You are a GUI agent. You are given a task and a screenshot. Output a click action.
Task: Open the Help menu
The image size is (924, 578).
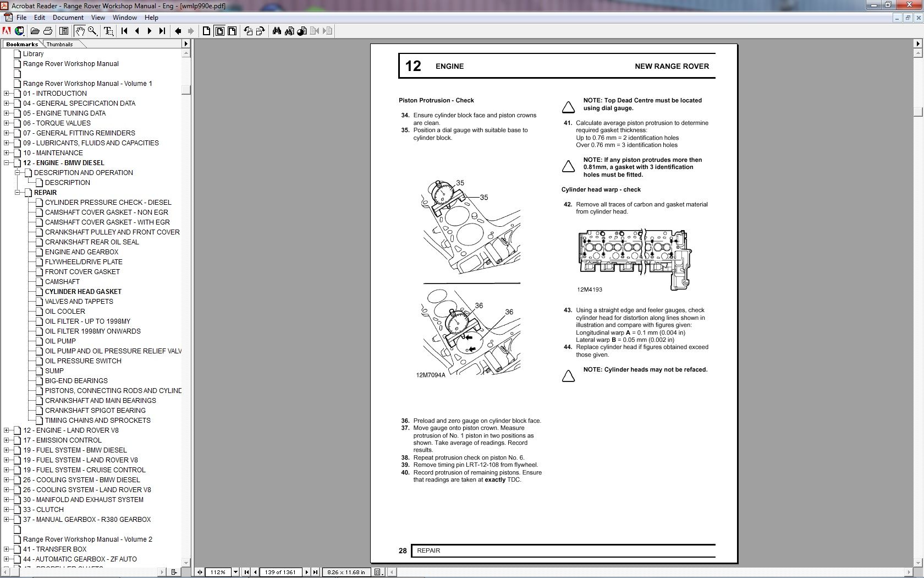[151, 18]
